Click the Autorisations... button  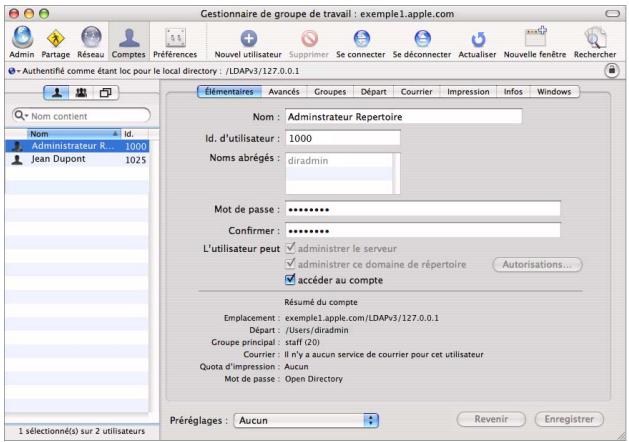click(x=537, y=265)
